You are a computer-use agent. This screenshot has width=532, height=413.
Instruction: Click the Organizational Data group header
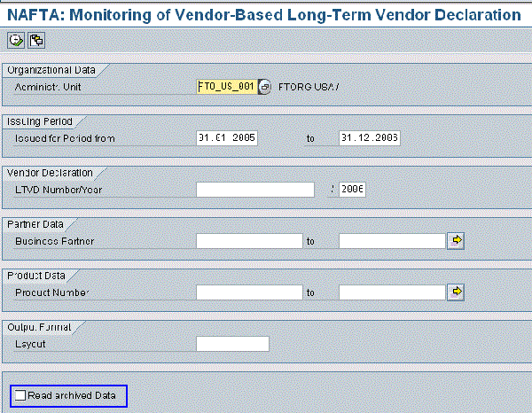(51, 70)
